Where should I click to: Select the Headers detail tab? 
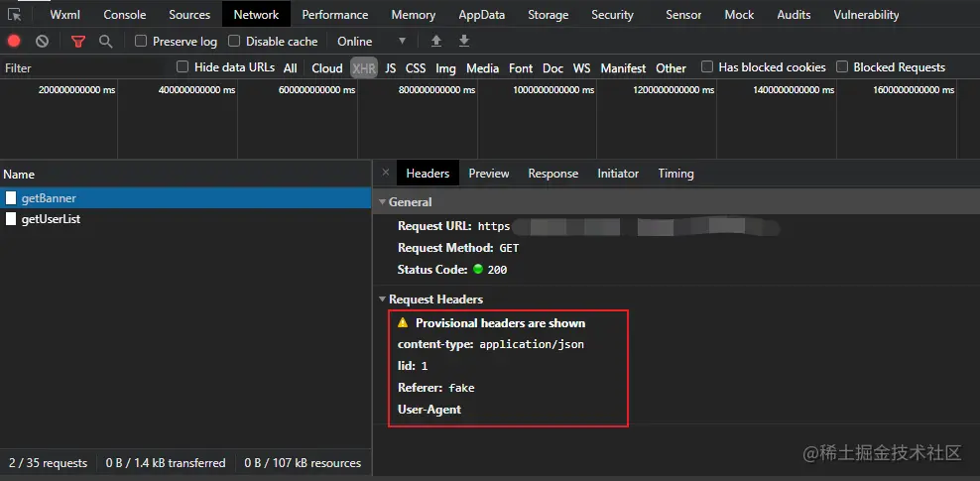(428, 173)
